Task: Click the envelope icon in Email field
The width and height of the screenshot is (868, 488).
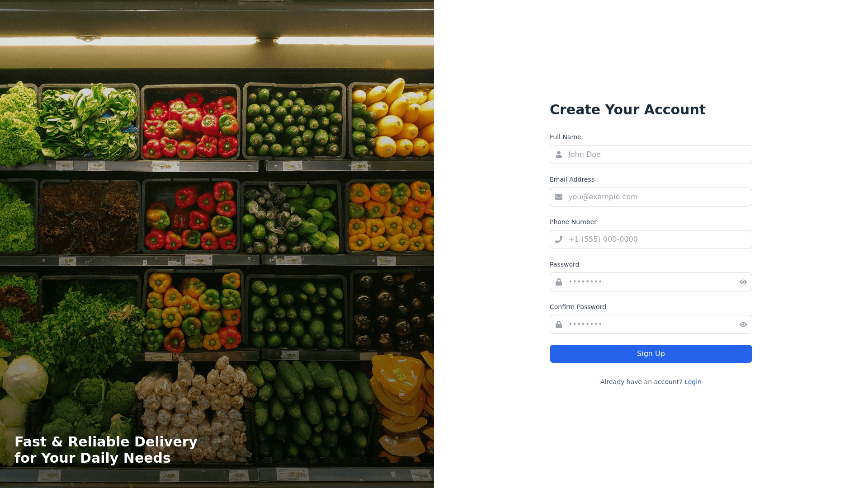Action: click(559, 197)
